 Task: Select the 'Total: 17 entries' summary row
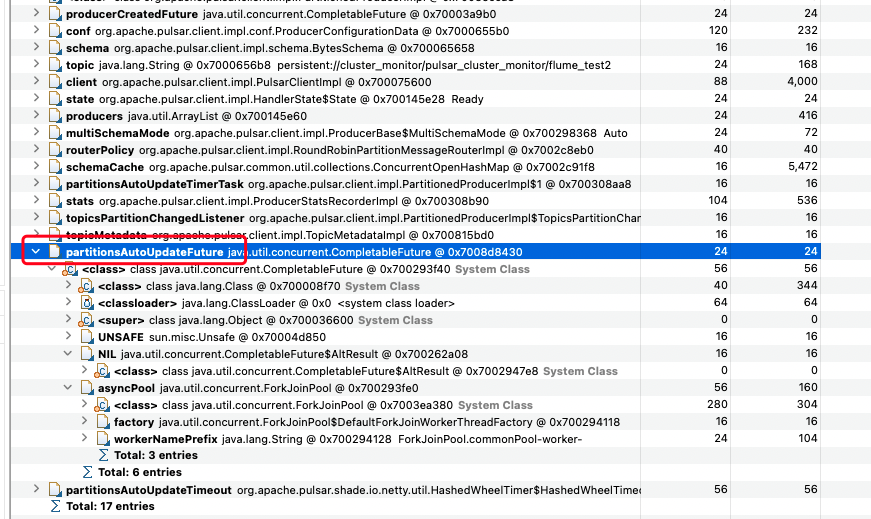[x=110, y=506]
